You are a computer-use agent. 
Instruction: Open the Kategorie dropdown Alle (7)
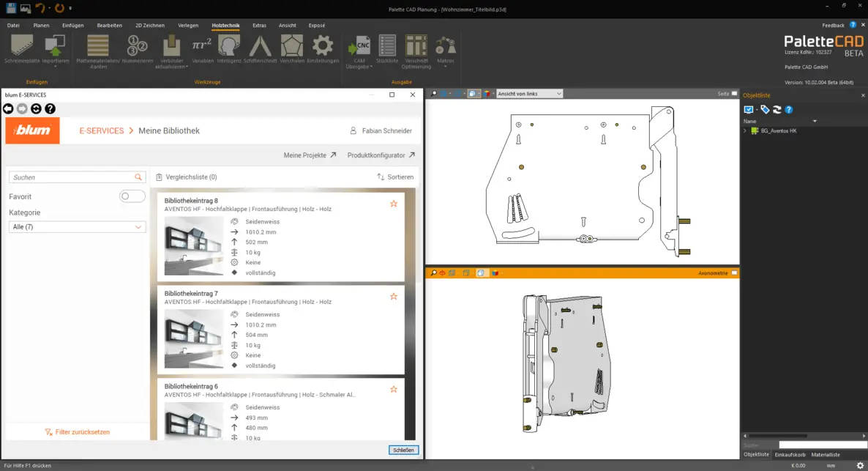78,226
